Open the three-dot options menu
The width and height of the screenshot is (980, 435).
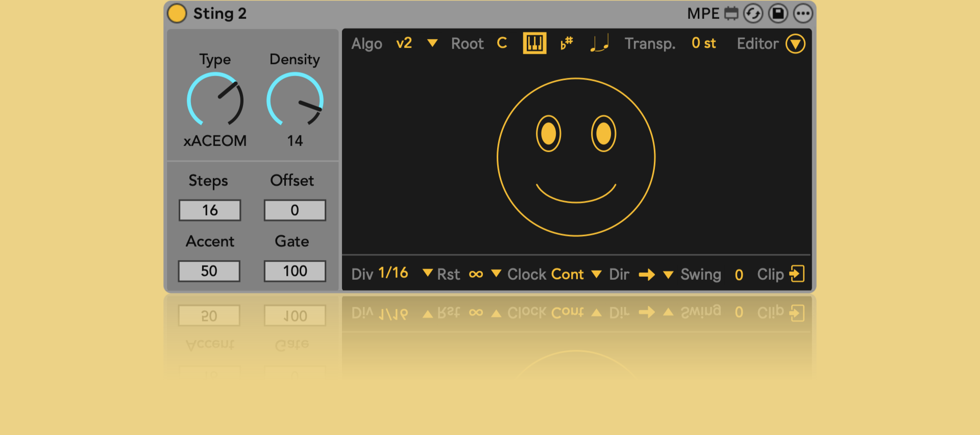tap(803, 14)
